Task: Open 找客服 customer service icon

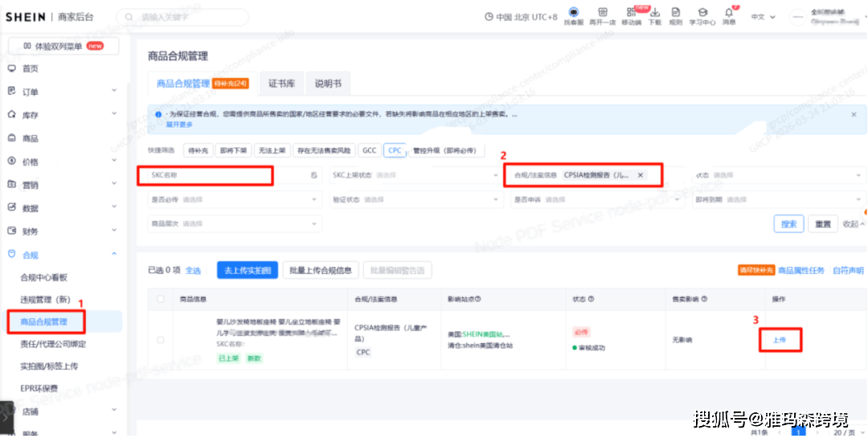Action: (574, 12)
